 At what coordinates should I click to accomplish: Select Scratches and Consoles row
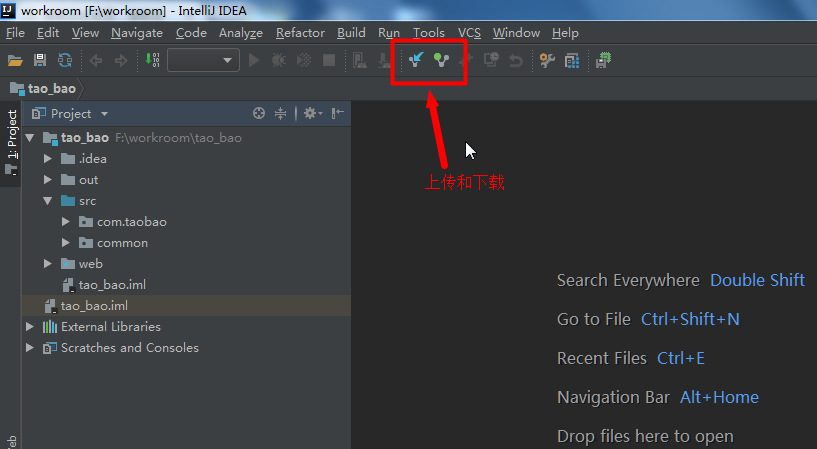click(x=185, y=348)
